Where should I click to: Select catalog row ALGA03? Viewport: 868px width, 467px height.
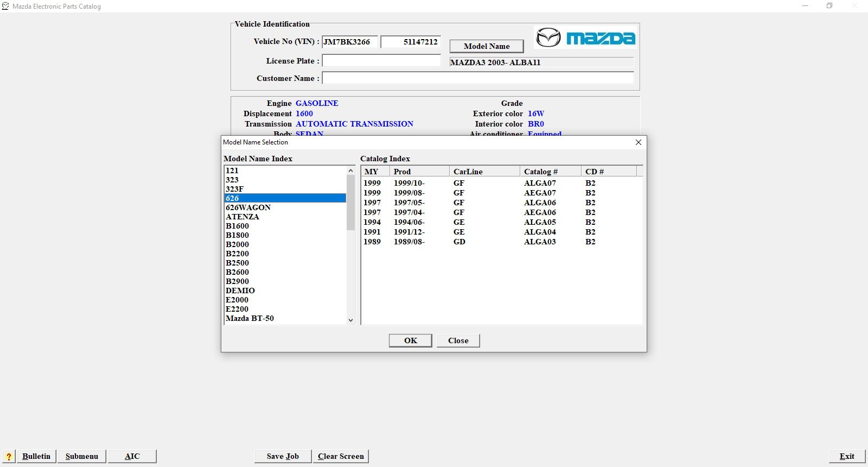click(501, 242)
